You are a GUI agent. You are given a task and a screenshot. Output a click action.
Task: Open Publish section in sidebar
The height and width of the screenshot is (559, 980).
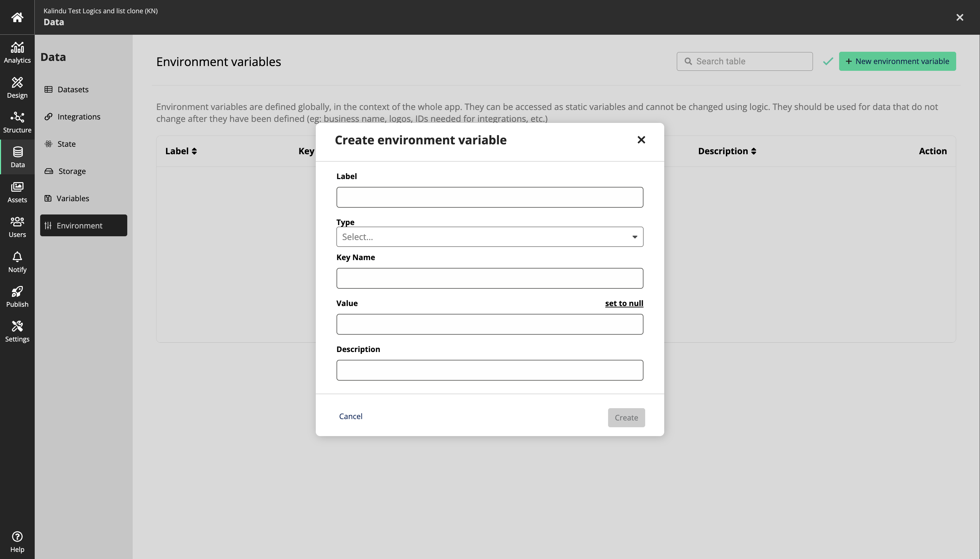tap(17, 297)
